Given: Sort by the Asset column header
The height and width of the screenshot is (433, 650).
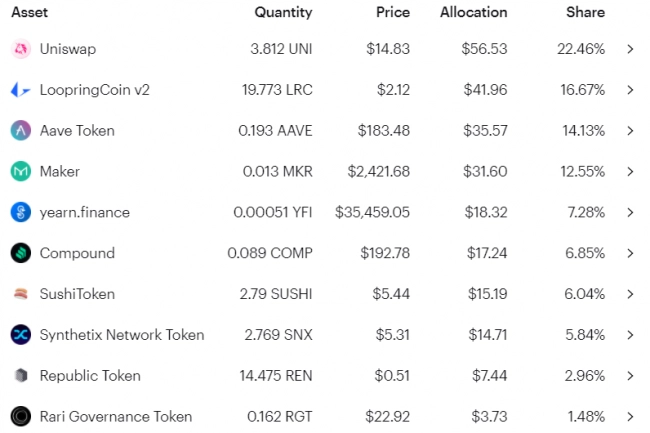Looking at the screenshot, I should 29,13.
